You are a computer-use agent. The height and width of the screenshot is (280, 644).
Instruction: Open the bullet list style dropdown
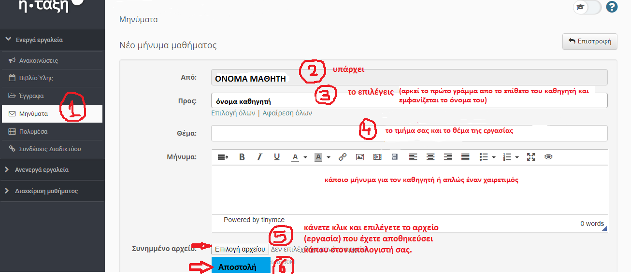tap(494, 157)
